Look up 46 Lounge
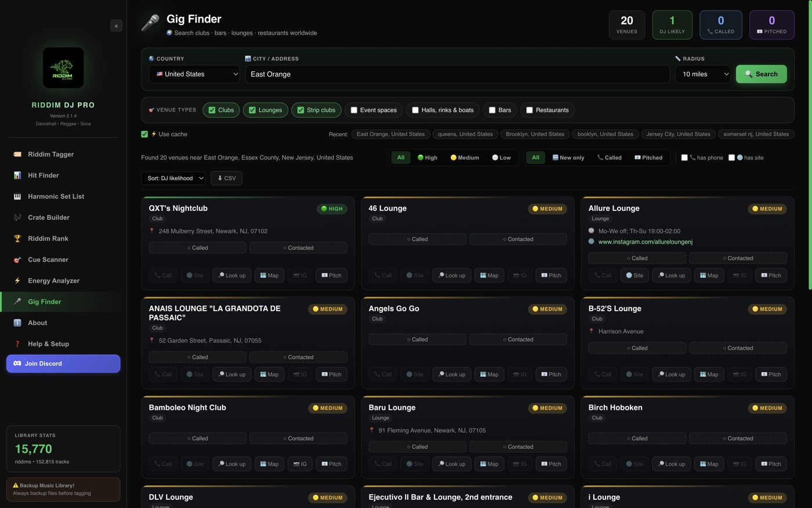This screenshot has height=508, width=812. click(x=452, y=275)
